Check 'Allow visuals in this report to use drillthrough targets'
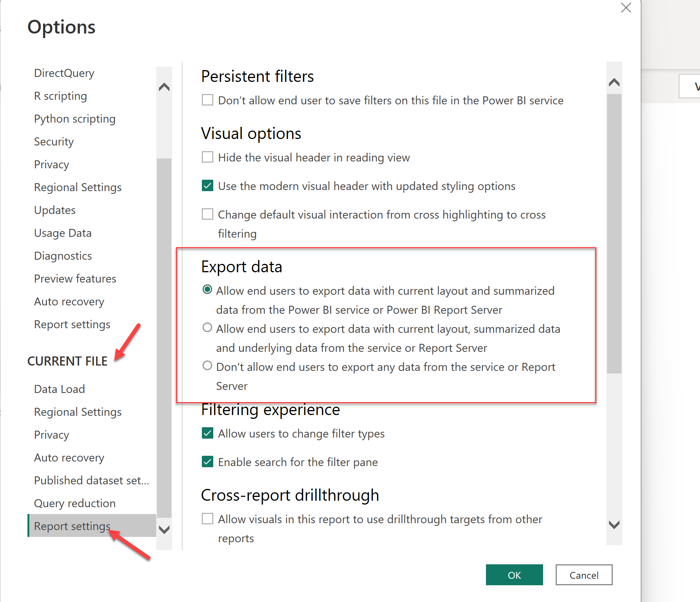Screen dimensions: 700x602 [x=208, y=519]
